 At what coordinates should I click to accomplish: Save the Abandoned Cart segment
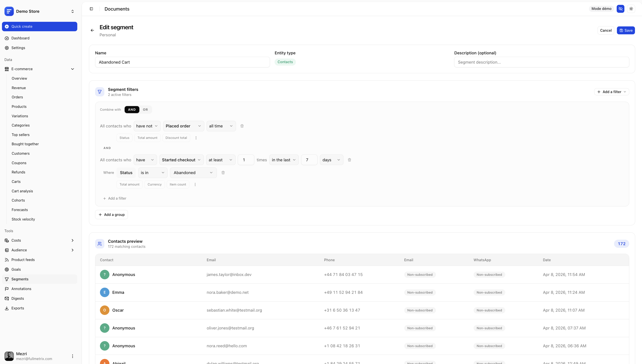pyautogui.click(x=626, y=30)
